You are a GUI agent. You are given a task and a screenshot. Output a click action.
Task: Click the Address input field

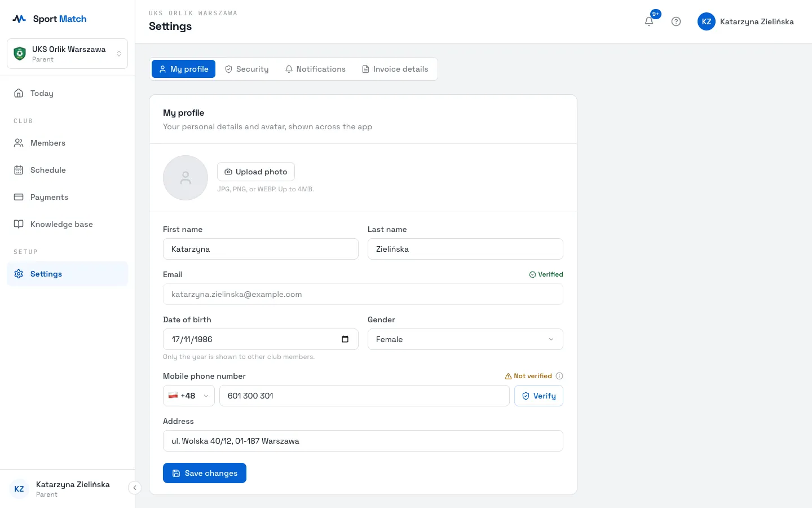pos(363,441)
